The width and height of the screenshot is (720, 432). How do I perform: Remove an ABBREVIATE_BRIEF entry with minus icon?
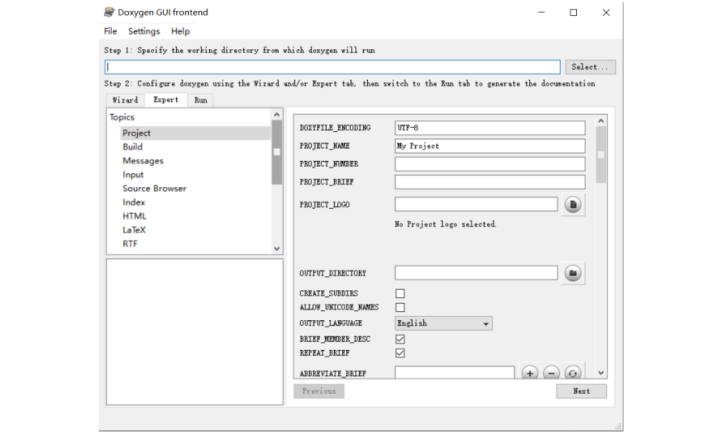point(551,373)
